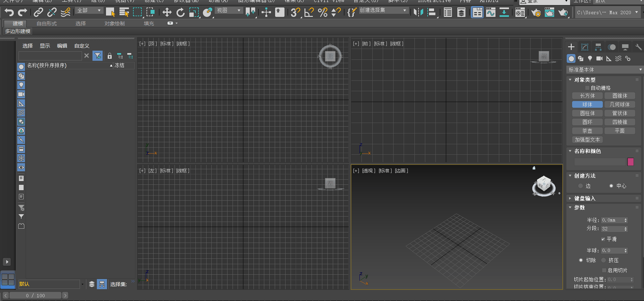This screenshot has height=301, width=644.
Task: Switch to the 自由形式 ribbon tab
Action: click(x=47, y=24)
